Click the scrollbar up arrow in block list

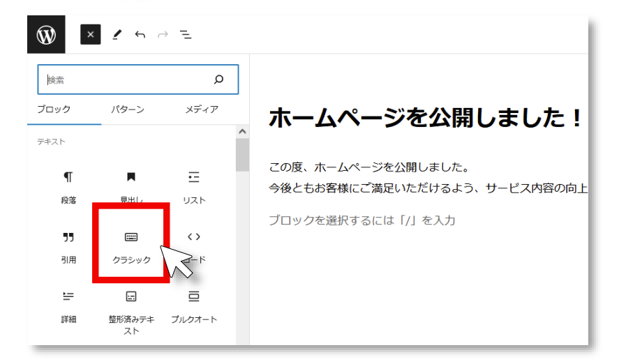point(242,131)
